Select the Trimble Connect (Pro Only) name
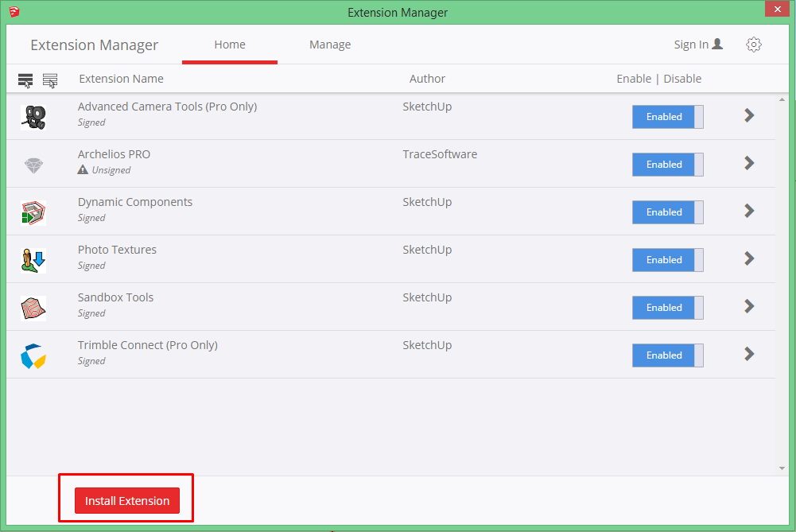 [x=148, y=345]
